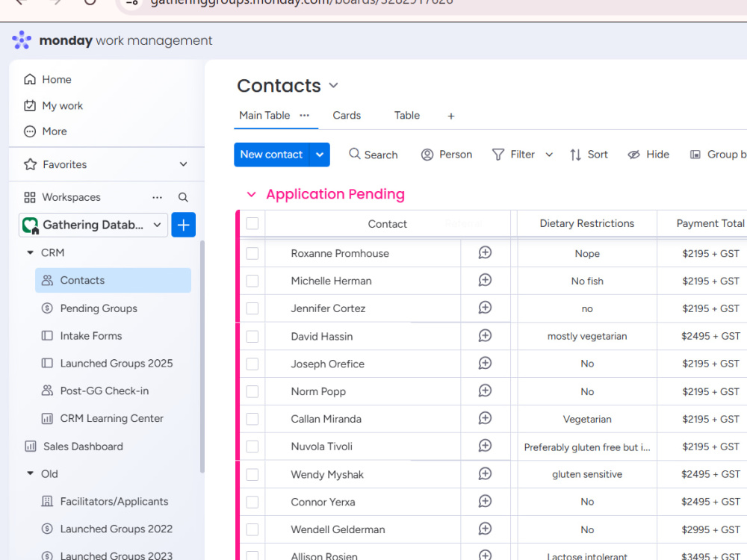Click the Favorites star icon

31,165
